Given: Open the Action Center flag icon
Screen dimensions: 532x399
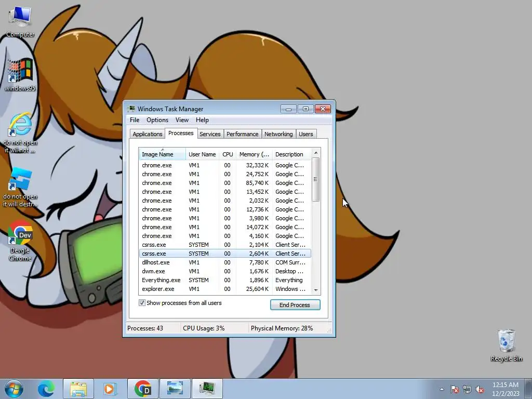Looking at the screenshot, I should pyautogui.click(x=454, y=389).
